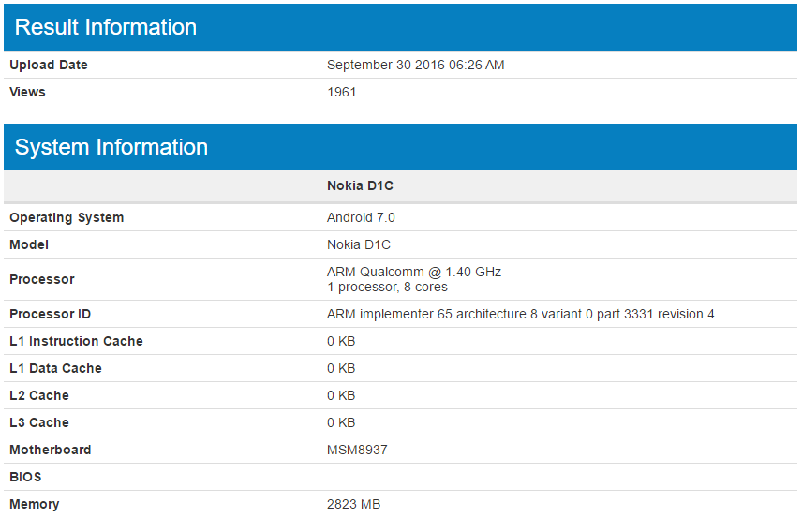Select the Model label
The image size is (802, 532).
coord(29,245)
